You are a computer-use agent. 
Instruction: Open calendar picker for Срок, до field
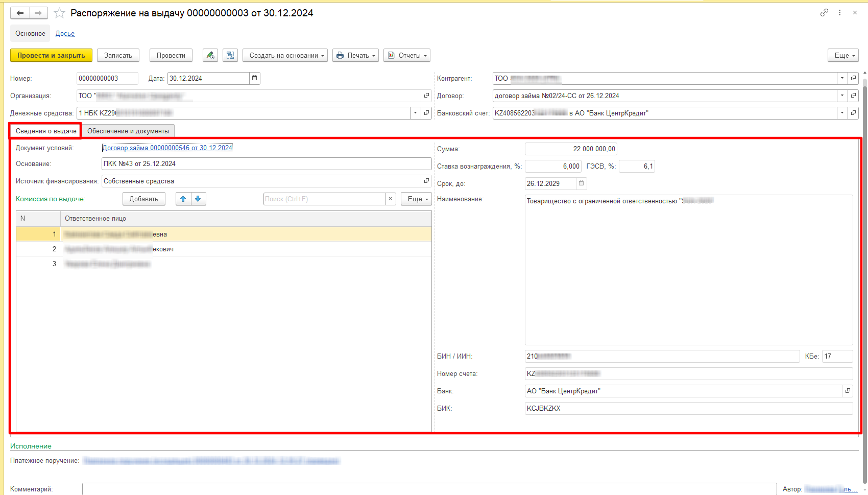pyautogui.click(x=581, y=183)
